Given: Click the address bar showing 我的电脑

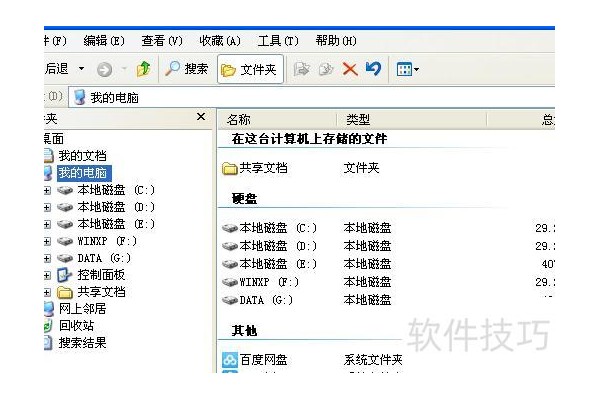Looking at the screenshot, I should [x=312, y=98].
